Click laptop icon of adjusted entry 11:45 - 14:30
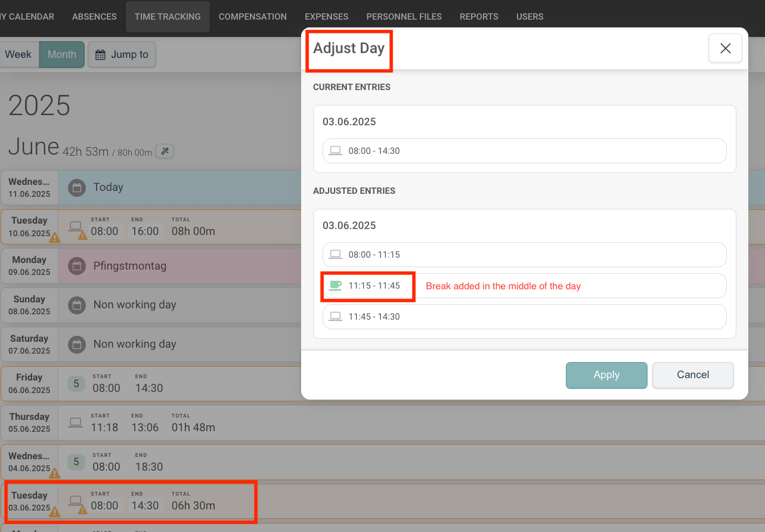This screenshot has width=765, height=532. tap(336, 317)
